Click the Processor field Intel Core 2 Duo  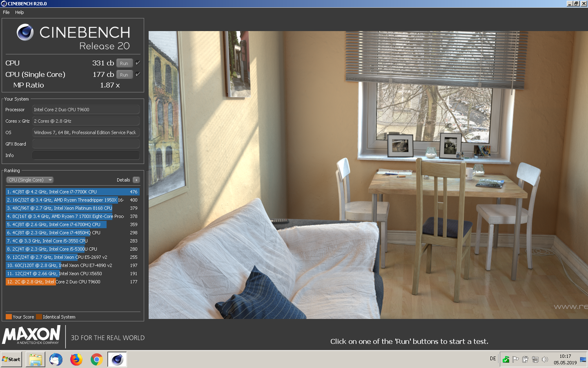(x=86, y=110)
